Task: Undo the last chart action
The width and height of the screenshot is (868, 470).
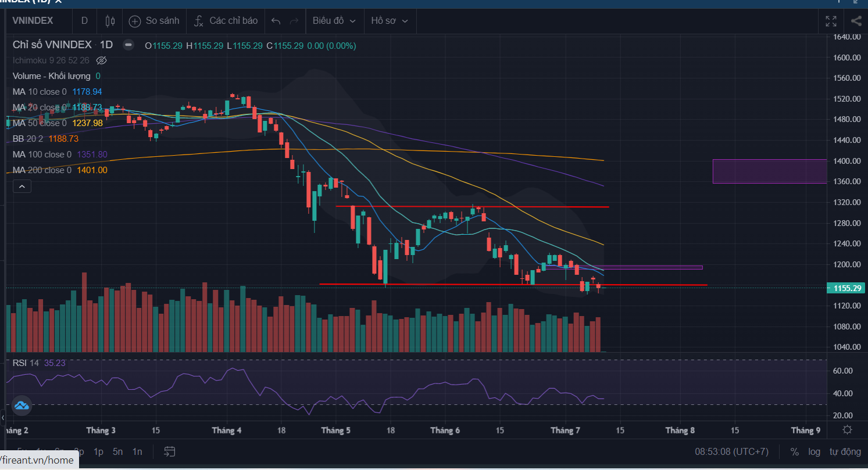Action: [276, 21]
